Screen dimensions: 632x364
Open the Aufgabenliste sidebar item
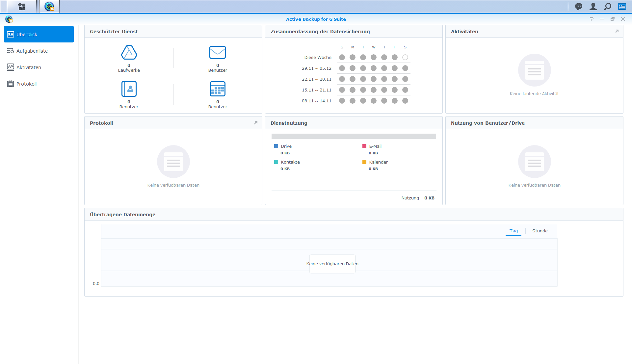click(x=32, y=51)
